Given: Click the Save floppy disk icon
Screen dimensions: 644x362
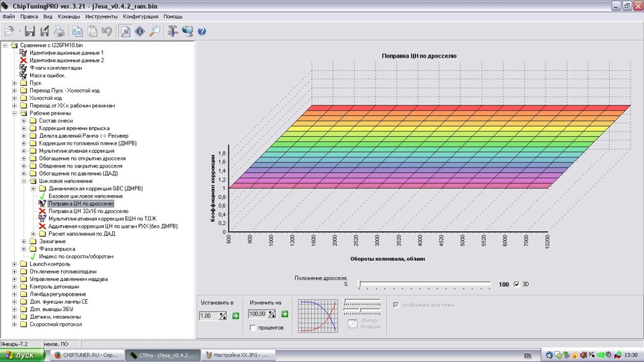Looking at the screenshot, I should click(30, 31).
